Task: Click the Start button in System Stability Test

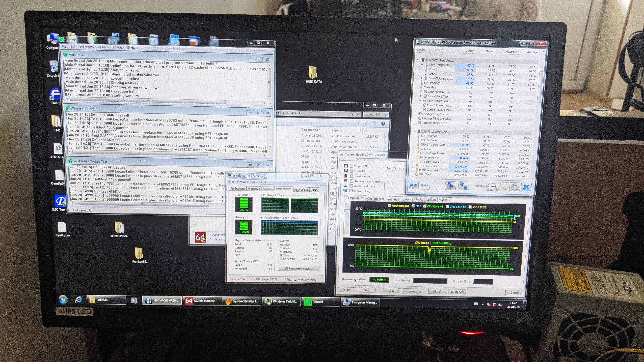Action: coord(347,290)
